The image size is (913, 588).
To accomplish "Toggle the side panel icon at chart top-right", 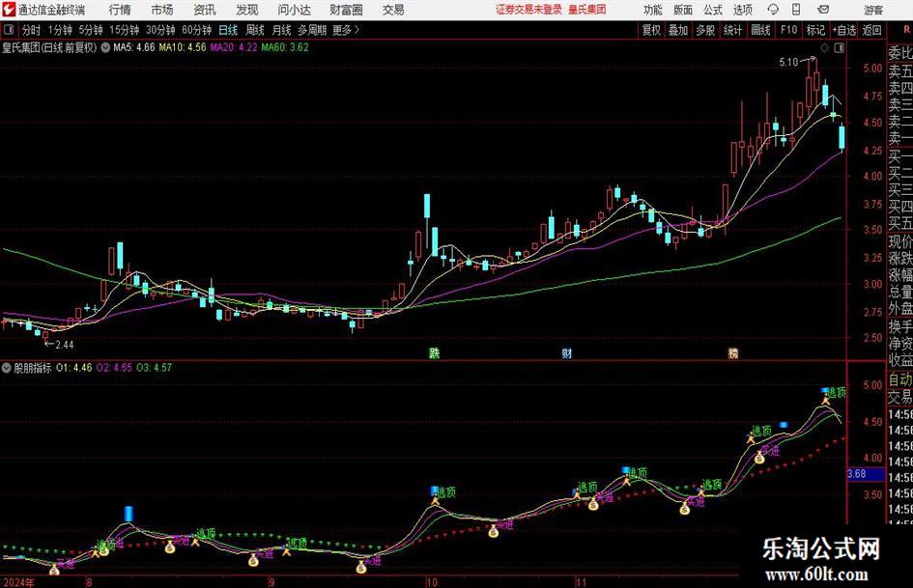I will [x=839, y=48].
